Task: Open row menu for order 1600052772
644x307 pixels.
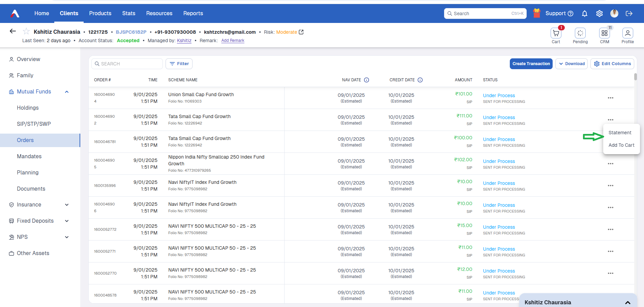Action: tap(611, 229)
